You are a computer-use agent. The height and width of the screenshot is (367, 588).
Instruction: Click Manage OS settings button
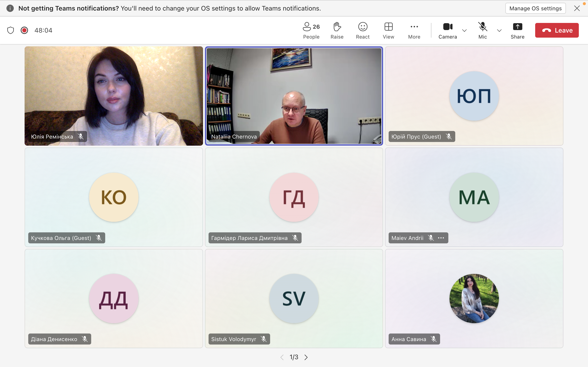click(535, 8)
